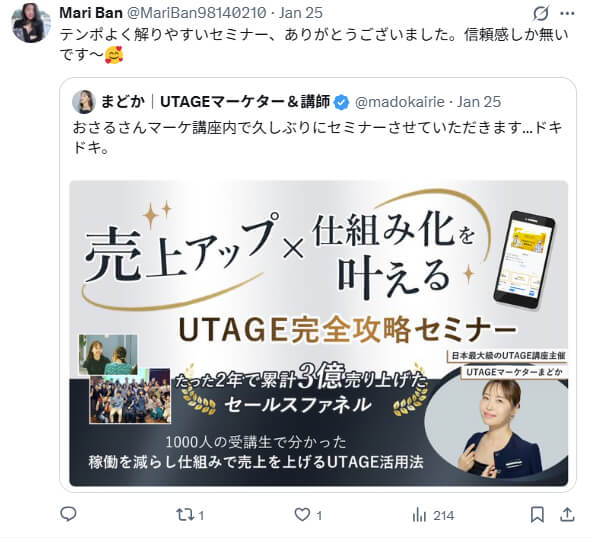Open the @MariBan98140210 handle link

pos(196,13)
